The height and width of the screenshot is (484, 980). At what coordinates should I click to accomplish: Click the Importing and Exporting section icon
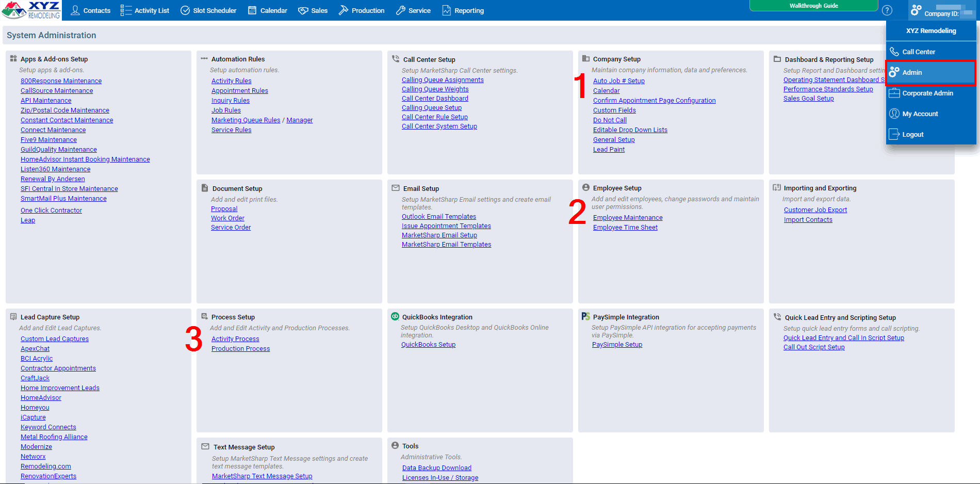(x=777, y=187)
